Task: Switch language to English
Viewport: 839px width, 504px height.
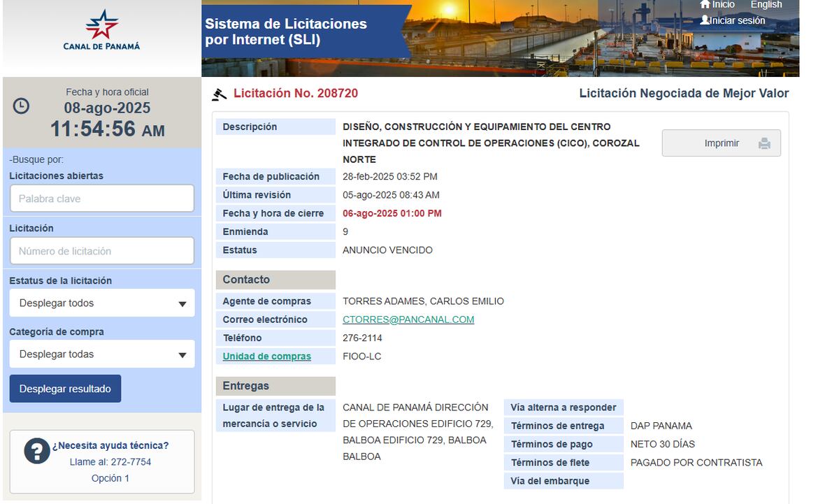Action: [x=766, y=5]
